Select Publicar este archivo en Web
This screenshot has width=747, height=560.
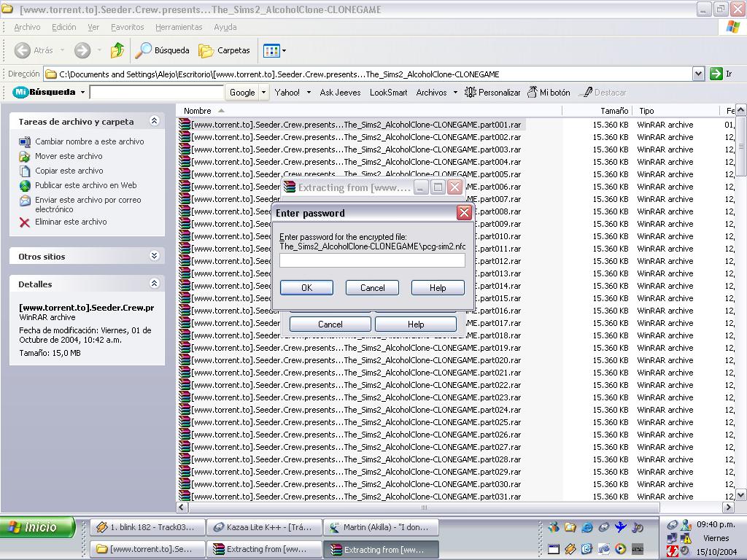pyautogui.click(x=86, y=185)
